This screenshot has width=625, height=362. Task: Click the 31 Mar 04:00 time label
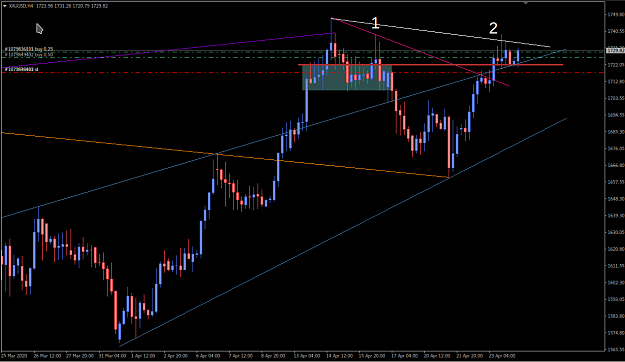point(112,356)
